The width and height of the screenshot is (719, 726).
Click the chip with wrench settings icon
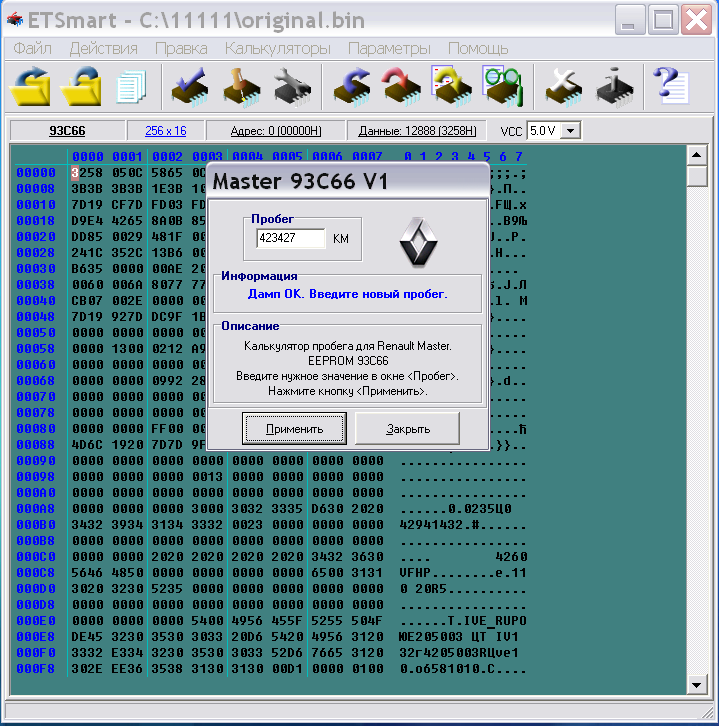pos(292,87)
